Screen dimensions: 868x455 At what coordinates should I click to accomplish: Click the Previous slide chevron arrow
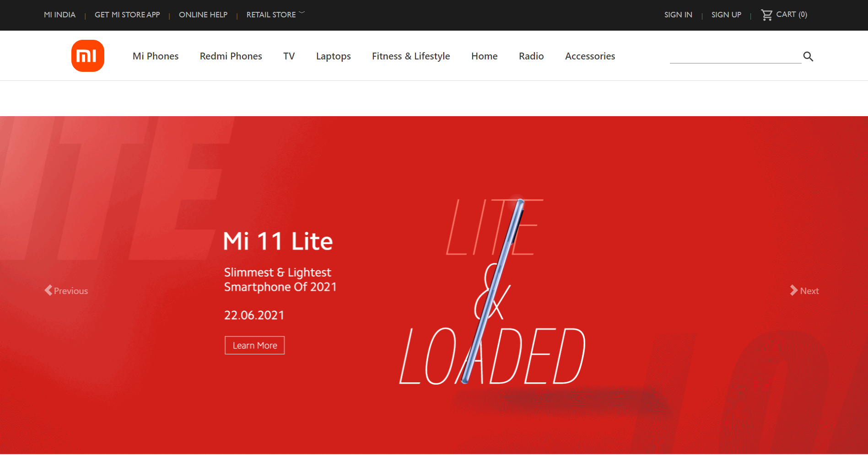click(49, 290)
